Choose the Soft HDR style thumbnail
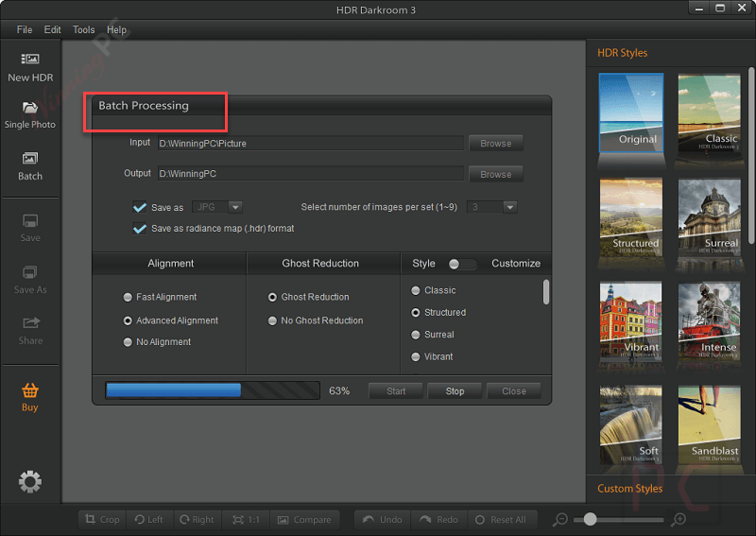 (x=631, y=424)
